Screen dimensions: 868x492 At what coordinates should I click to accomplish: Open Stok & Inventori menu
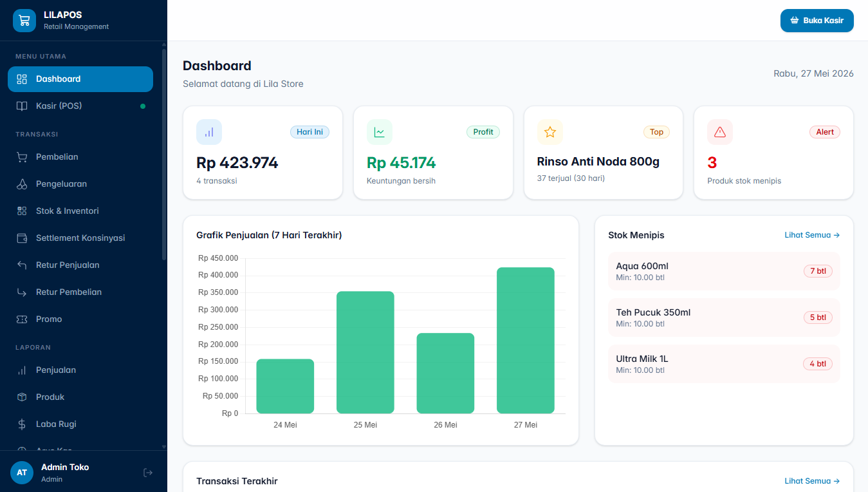pos(80,211)
